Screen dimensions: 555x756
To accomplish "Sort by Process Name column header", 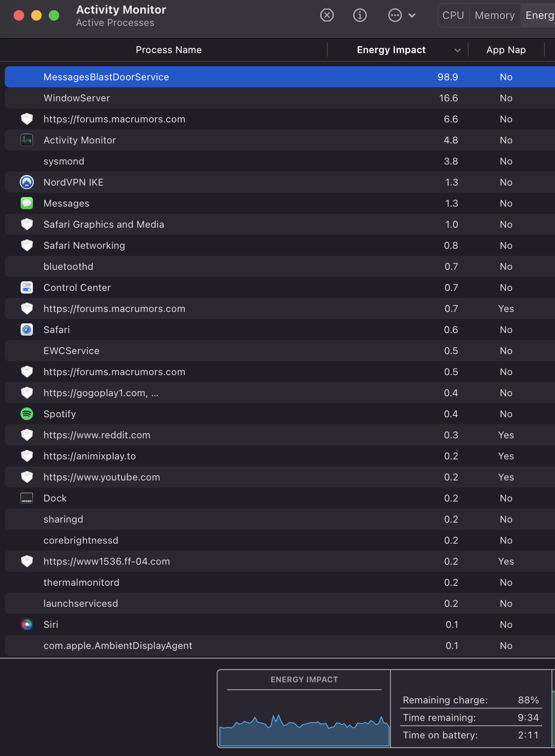I will click(168, 50).
